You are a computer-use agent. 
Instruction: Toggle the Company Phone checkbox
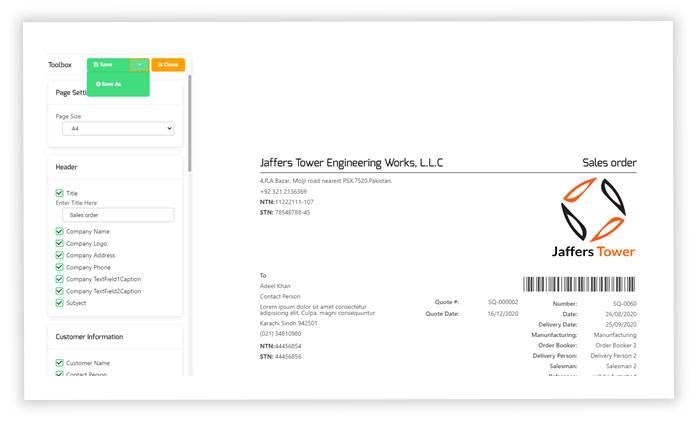pos(59,267)
